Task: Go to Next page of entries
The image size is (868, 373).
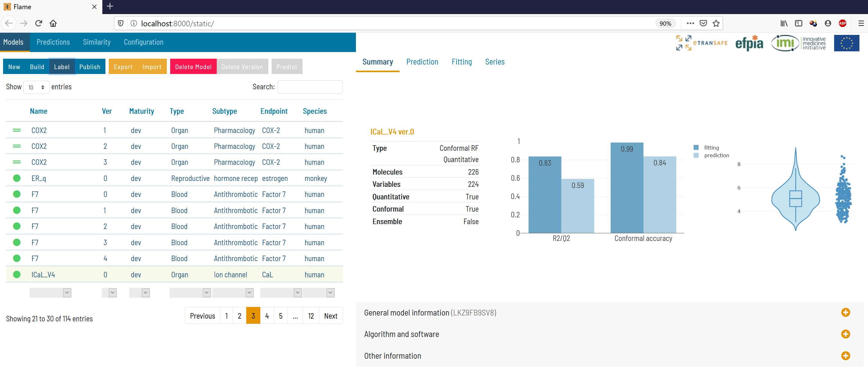Action: click(330, 316)
